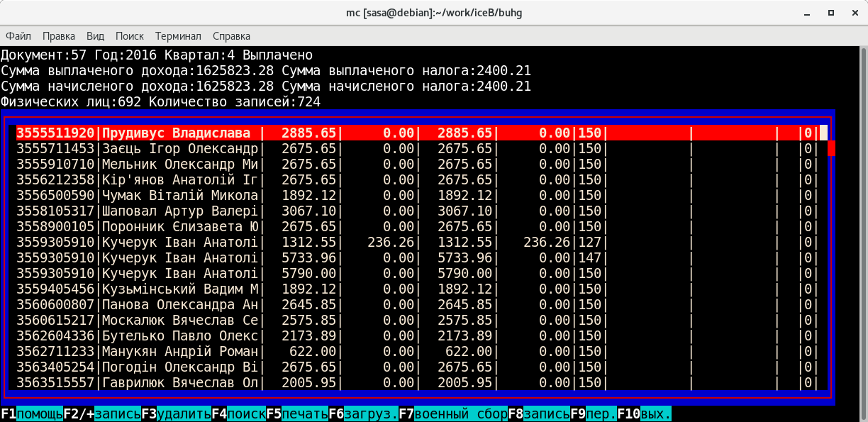The image size is (868, 422).
Task: Click the F5 печать print button
Action: point(297,413)
